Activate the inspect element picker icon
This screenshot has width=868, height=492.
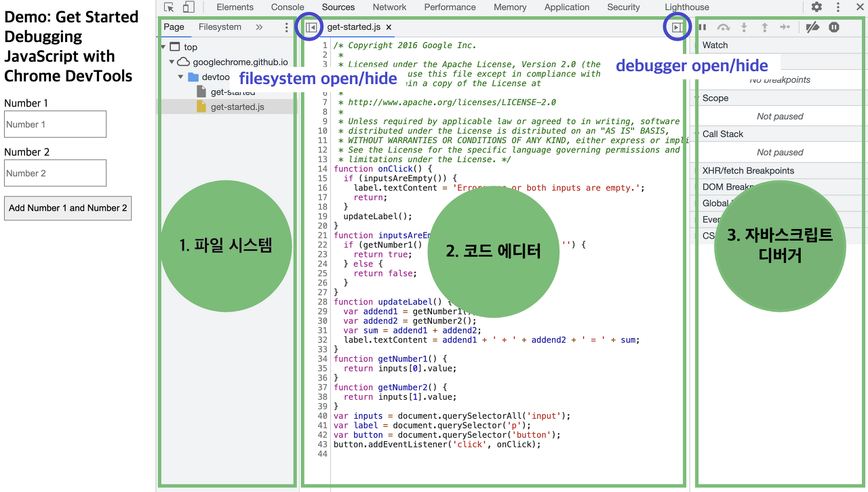pos(170,7)
